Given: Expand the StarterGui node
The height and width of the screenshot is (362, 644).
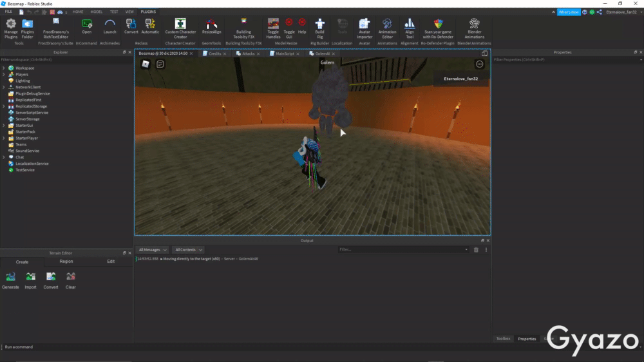Looking at the screenshot, I should pos(4,126).
